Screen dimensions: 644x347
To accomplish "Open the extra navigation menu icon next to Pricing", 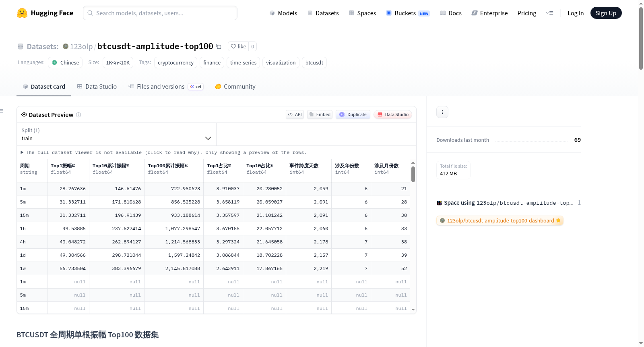I will tap(549, 13).
